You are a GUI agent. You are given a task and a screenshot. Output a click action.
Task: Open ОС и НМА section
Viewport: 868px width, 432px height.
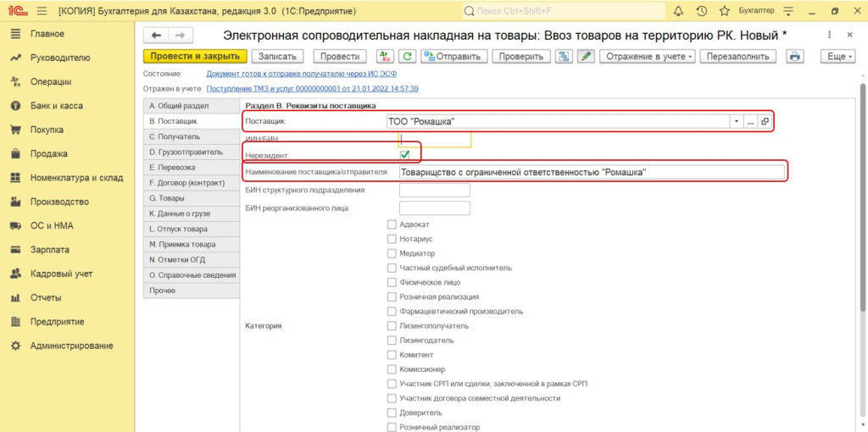[x=52, y=225]
